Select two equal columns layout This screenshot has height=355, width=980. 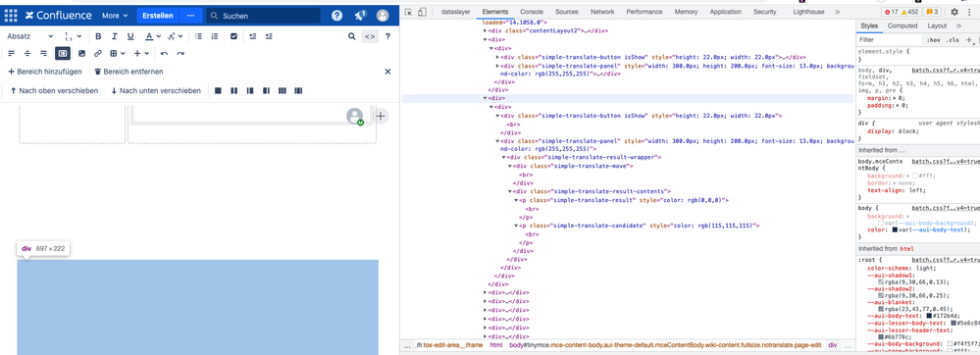[233, 90]
